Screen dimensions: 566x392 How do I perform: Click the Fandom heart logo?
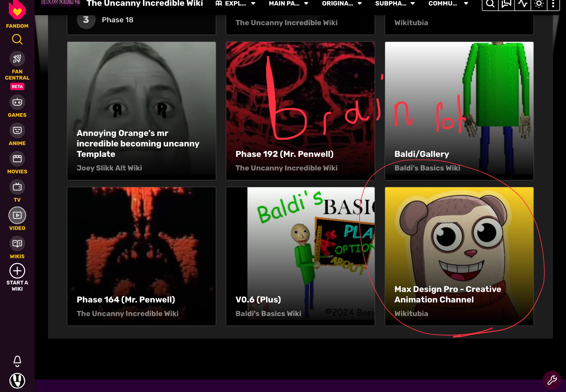click(x=17, y=10)
